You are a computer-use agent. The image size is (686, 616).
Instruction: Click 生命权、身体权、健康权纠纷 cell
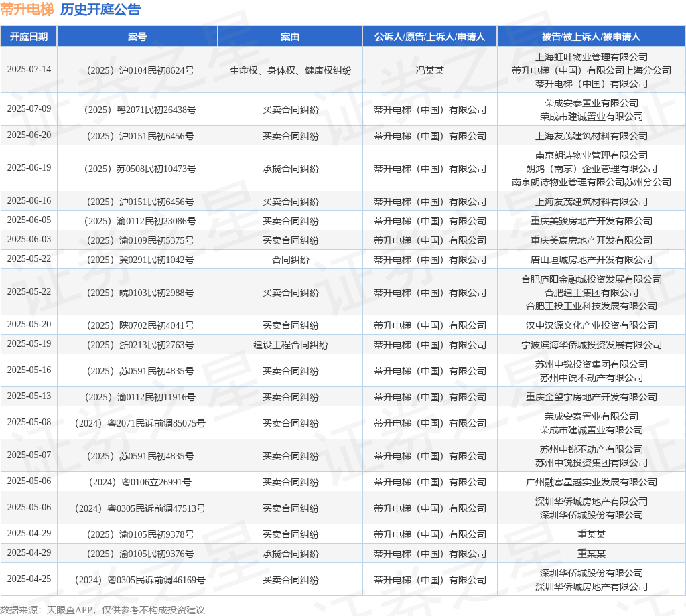(291, 70)
